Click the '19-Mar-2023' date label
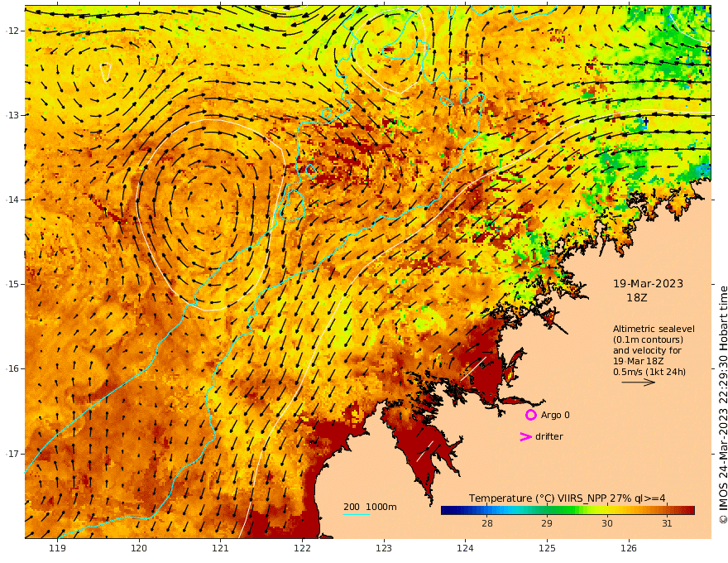Image resolution: width=728 pixels, height=563 pixels. click(648, 283)
